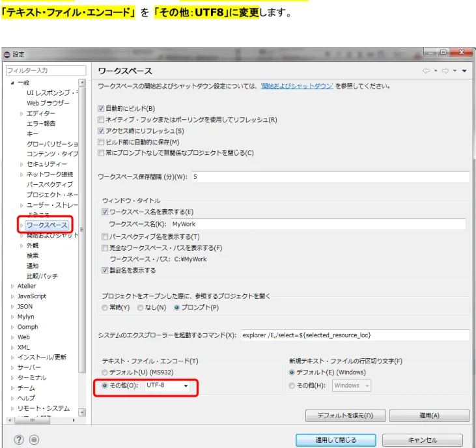Select その他(H) line delimiter radio

(x=292, y=385)
